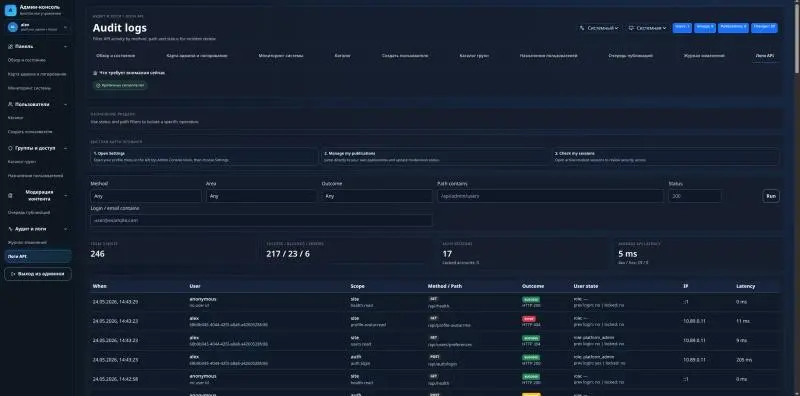Open the '2. Manage my publications' card
The height and width of the screenshot is (396, 800).
click(x=435, y=156)
